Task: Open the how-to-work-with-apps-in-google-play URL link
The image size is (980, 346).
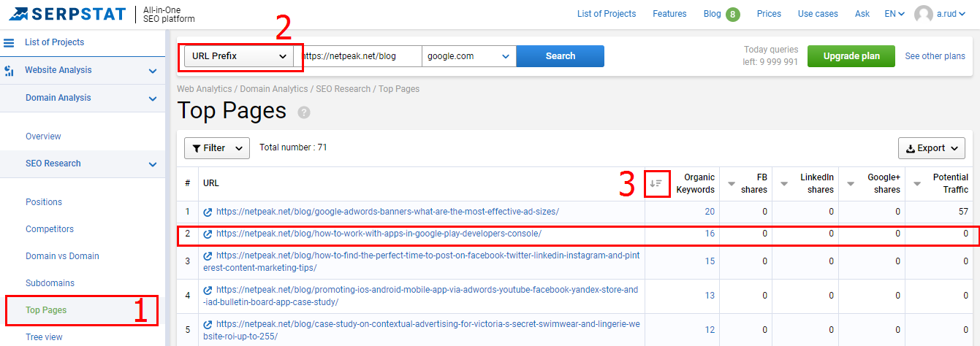Action: point(379,234)
